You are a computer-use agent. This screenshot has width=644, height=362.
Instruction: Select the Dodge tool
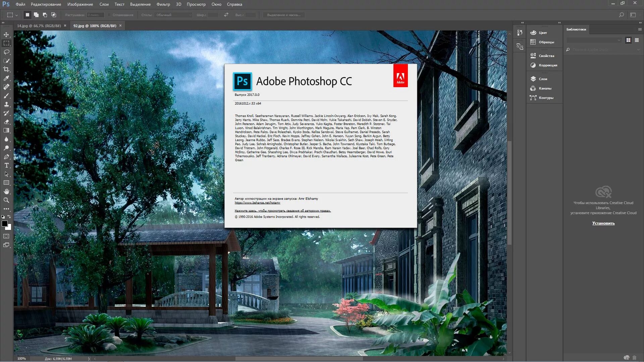pyautogui.click(x=6, y=148)
